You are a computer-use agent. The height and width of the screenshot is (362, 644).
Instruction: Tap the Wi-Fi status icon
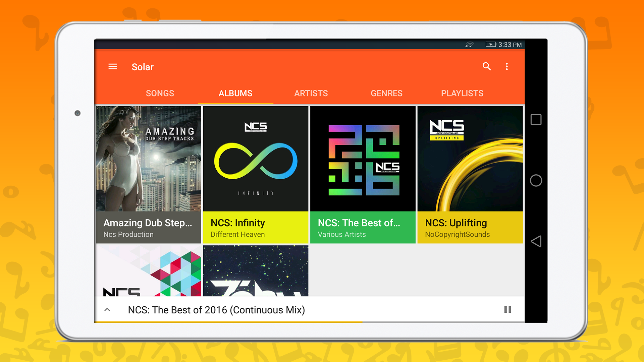click(x=470, y=44)
